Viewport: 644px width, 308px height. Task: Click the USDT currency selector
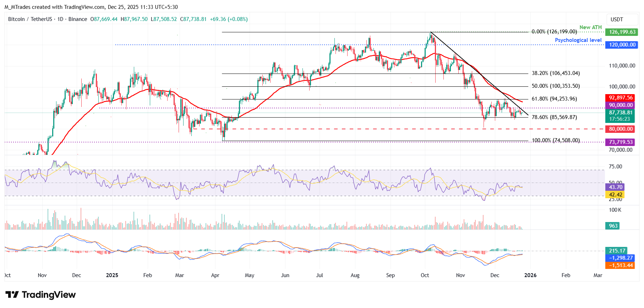617,20
